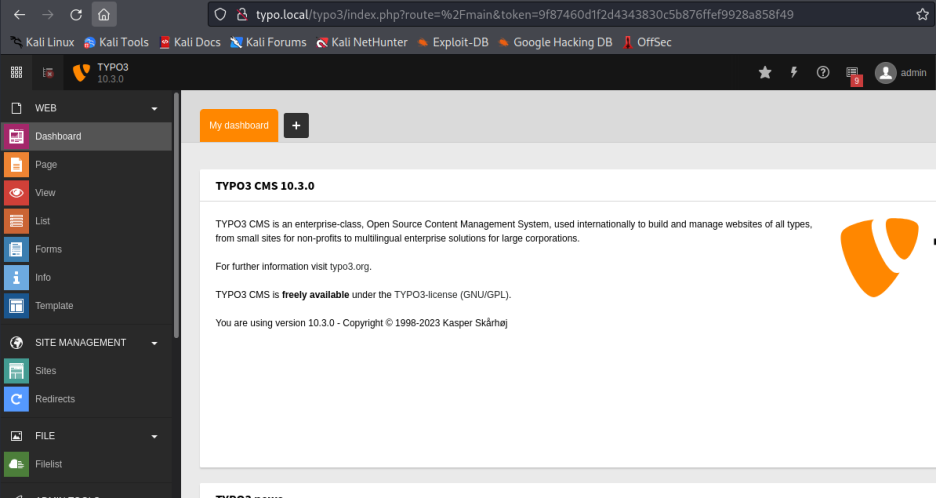
Task: Click the red View eye icon
Action: (16, 192)
